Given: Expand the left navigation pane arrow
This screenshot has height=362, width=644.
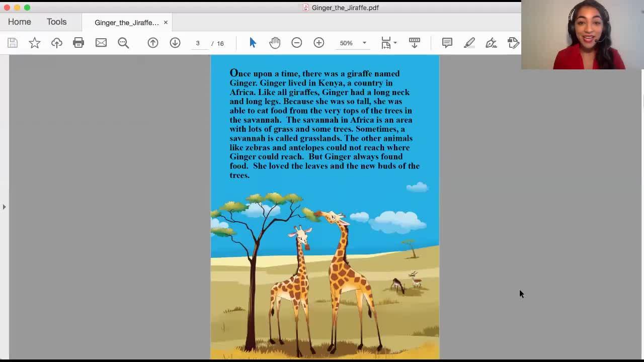Looking at the screenshot, I should pyautogui.click(x=4, y=207).
